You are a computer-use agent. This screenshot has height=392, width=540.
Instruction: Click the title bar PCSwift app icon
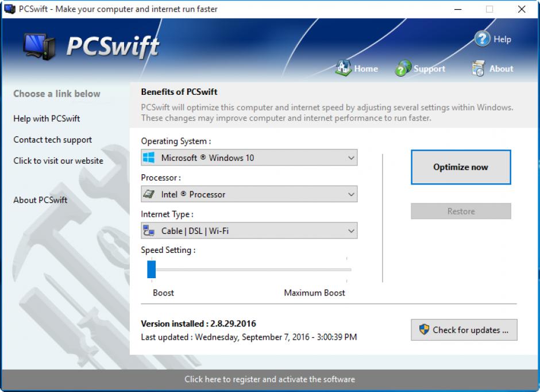[x=9, y=9]
